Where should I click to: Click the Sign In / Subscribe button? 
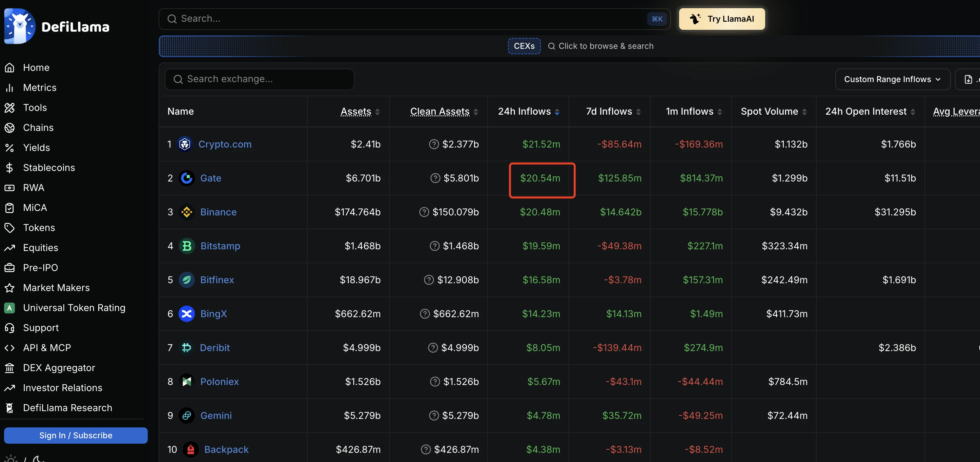tap(76, 435)
